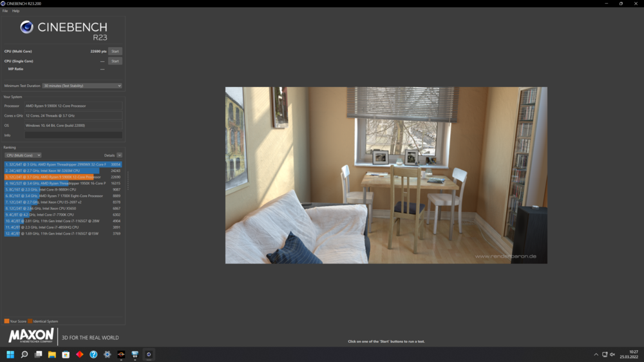
Task: Open the Settings gear icon in taskbar
Action: click(108, 354)
